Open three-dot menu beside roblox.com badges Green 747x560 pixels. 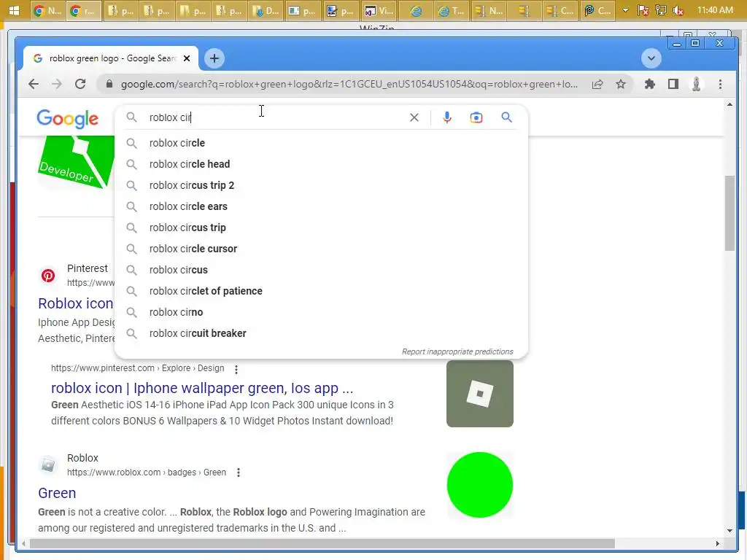pyautogui.click(x=239, y=472)
